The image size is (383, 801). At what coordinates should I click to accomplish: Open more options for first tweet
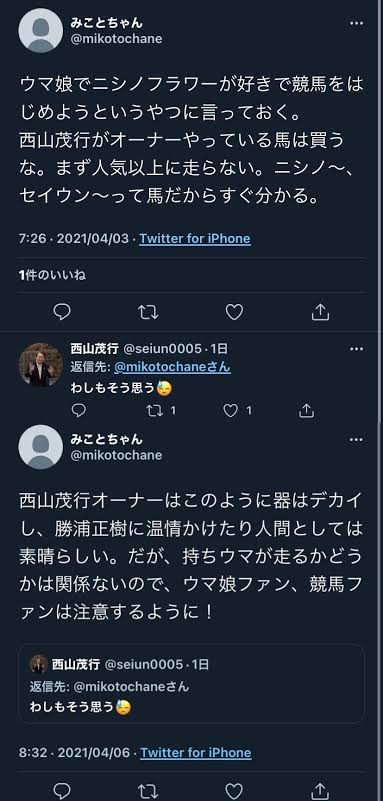click(x=356, y=23)
